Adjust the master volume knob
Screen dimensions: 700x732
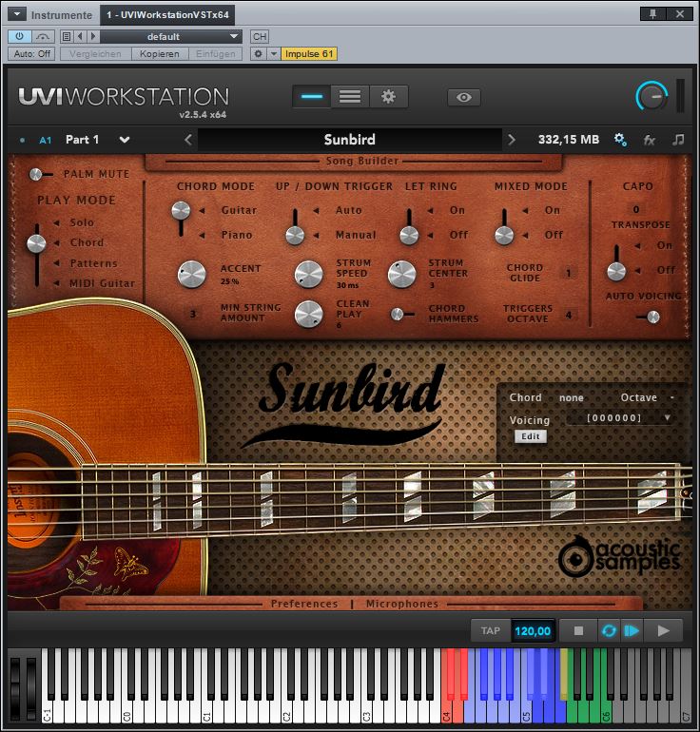click(651, 96)
